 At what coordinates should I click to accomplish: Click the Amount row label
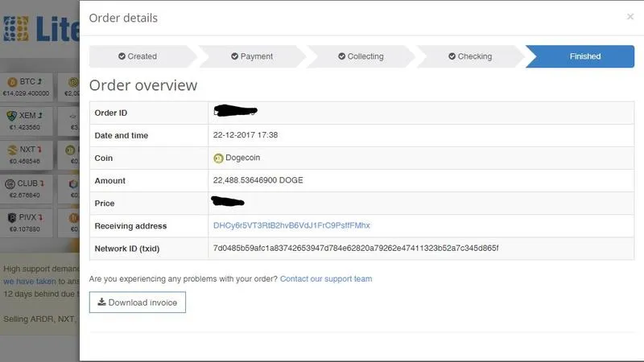tap(109, 180)
